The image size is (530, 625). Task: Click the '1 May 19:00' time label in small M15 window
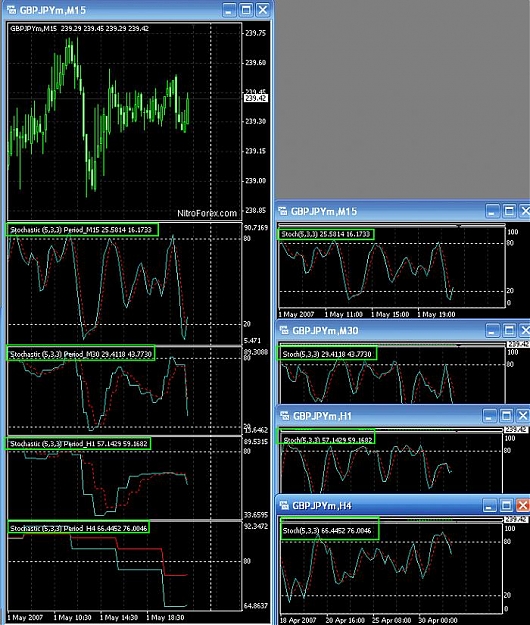[x=436, y=314]
